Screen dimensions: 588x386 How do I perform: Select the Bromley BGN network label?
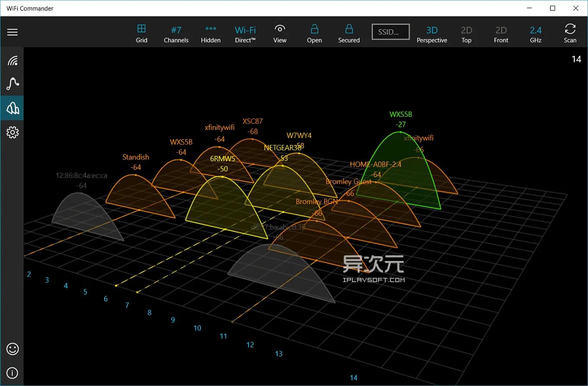[317, 202]
